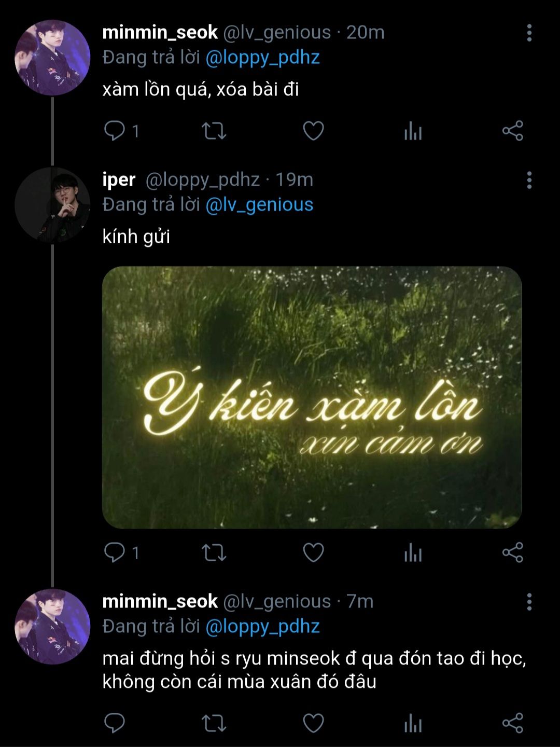The image size is (560, 747).
Task: Open the 'Ý kiến xàm lồn' image
Action: (x=312, y=397)
